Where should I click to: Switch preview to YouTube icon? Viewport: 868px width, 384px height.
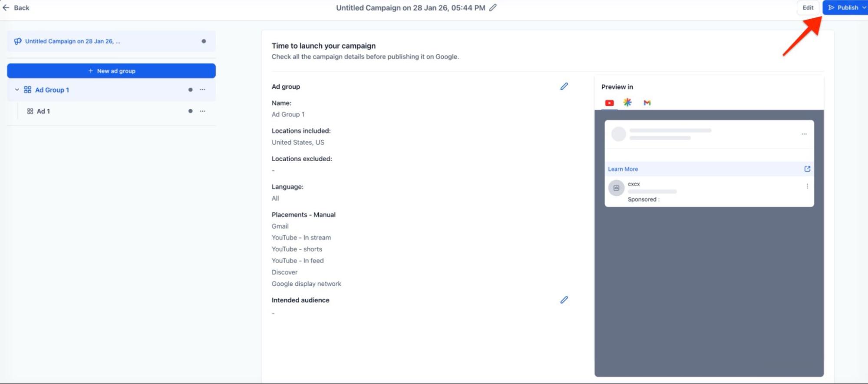point(609,103)
